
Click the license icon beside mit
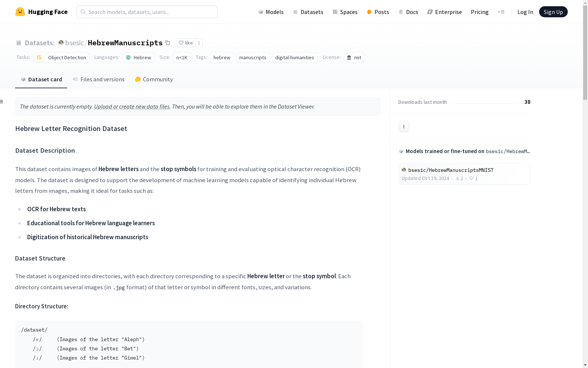pyautogui.click(x=349, y=57)
